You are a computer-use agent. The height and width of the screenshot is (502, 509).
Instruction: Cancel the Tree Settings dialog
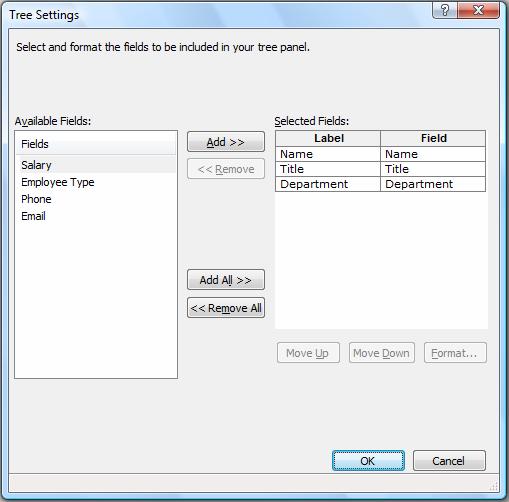[449, 461]
